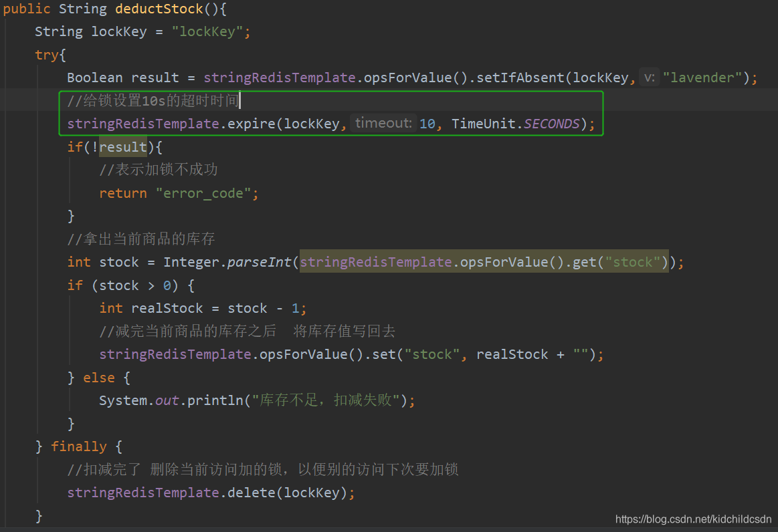The image size is (778, 532).
Task: Click the expire method call
Action: tap(251, 124)
